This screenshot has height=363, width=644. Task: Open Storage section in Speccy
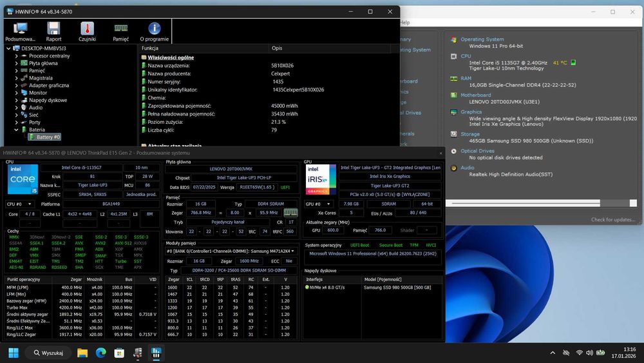470,134
